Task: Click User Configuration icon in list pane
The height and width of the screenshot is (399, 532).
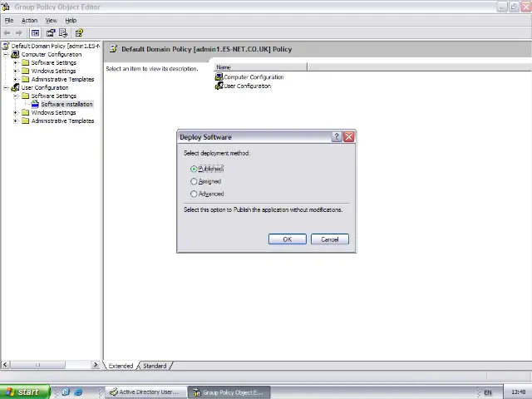Action: 219,86
